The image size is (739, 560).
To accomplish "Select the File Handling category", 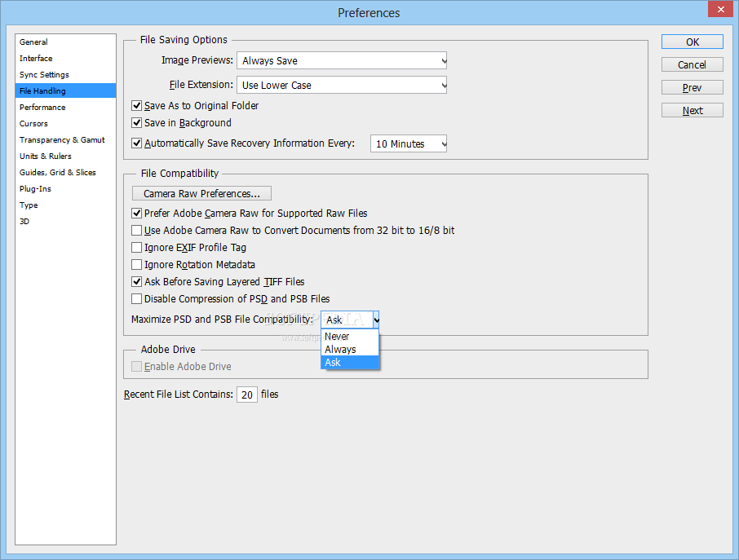I will [x=65, y=91].
